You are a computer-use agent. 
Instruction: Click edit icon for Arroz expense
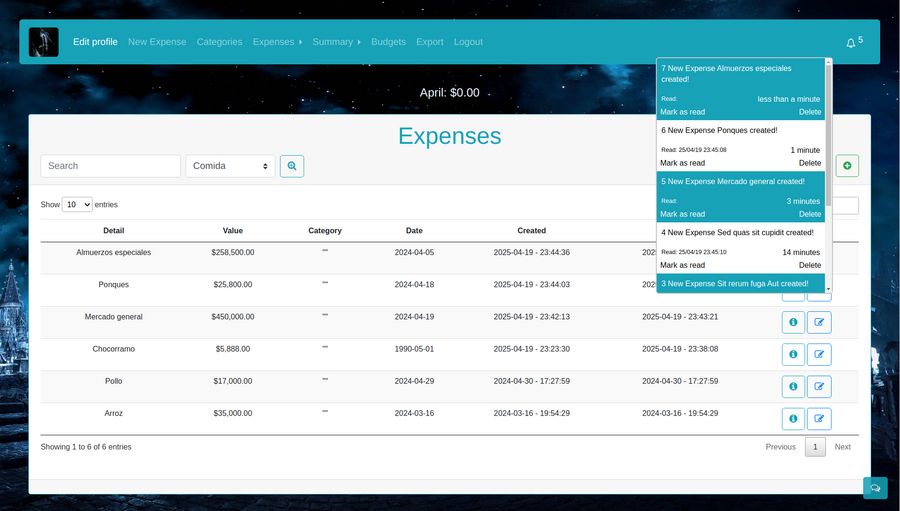[x=819, y=419]
